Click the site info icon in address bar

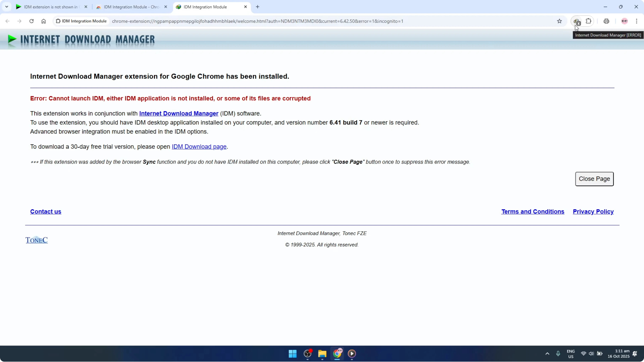click(x=58, y=21)
